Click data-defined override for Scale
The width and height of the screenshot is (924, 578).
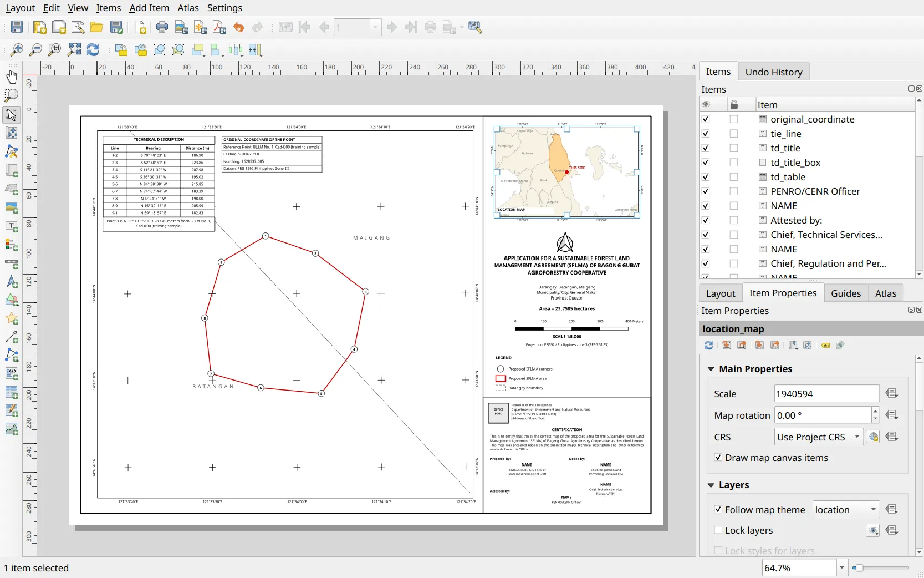892,393
